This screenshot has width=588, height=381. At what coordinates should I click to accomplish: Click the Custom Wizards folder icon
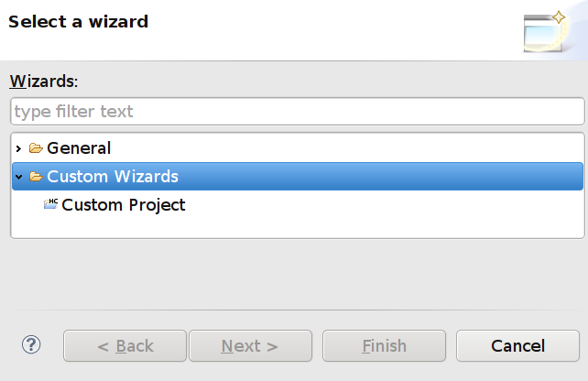point(36,177)
